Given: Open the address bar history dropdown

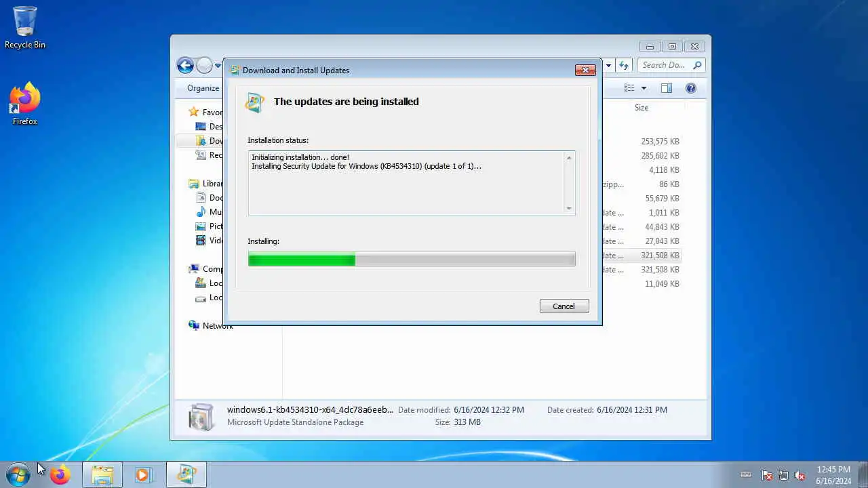Looking at the screenshot, I should (x=608, y=66).
